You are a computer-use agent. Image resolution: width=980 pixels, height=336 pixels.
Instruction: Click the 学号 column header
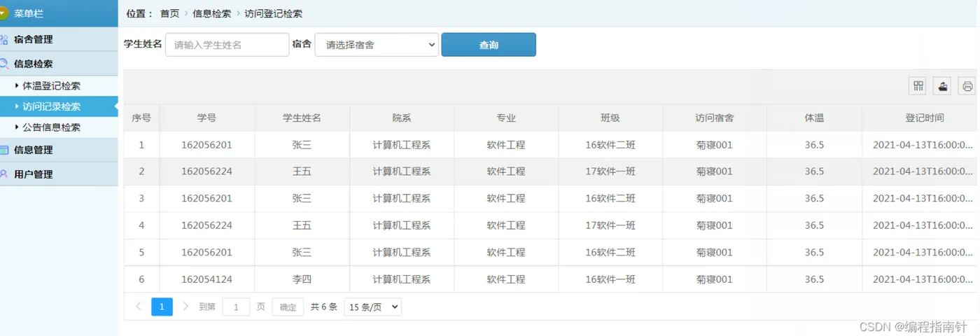(206, 118)
